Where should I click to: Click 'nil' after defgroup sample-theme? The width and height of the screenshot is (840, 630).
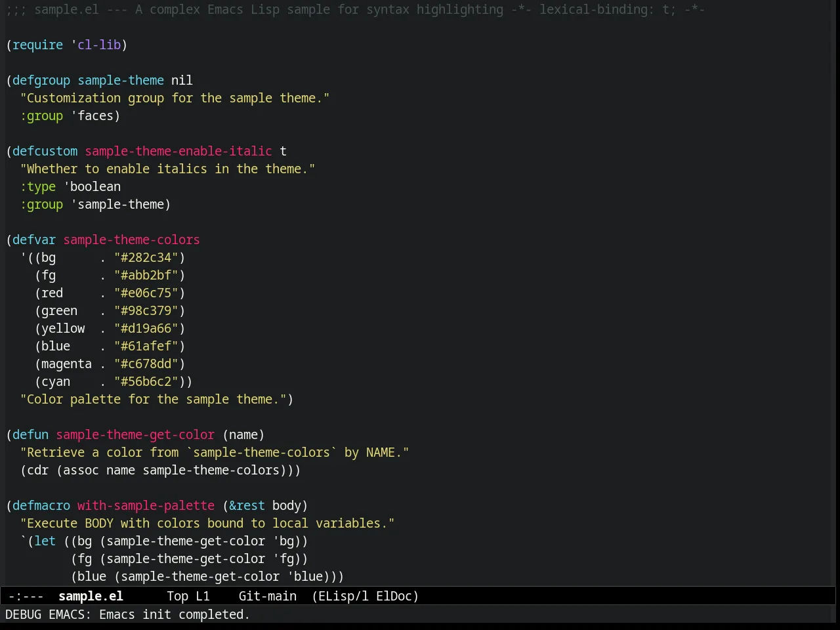pyautogui.click(x=182, y=80)
